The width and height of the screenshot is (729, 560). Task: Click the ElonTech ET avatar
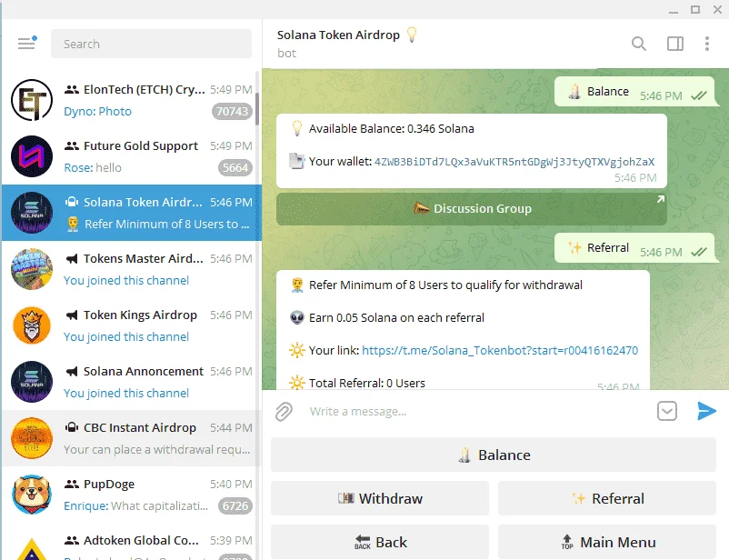coord(32,100)
